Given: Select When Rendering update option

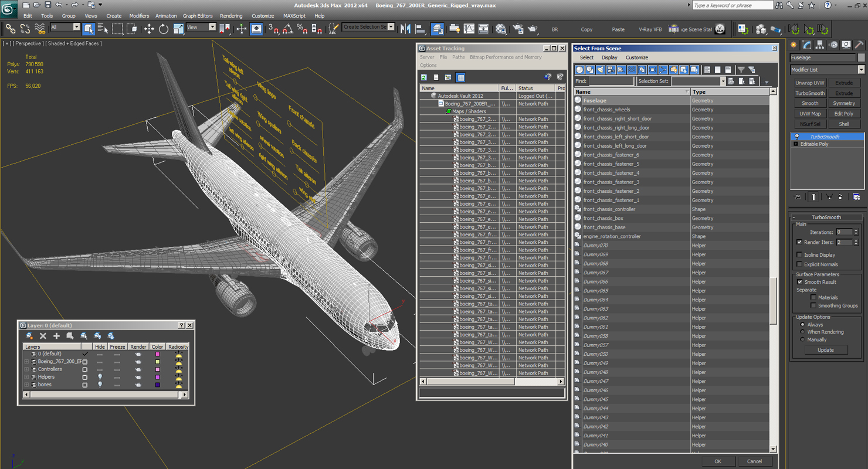Looking at the screenshot, I should (802, 332).
